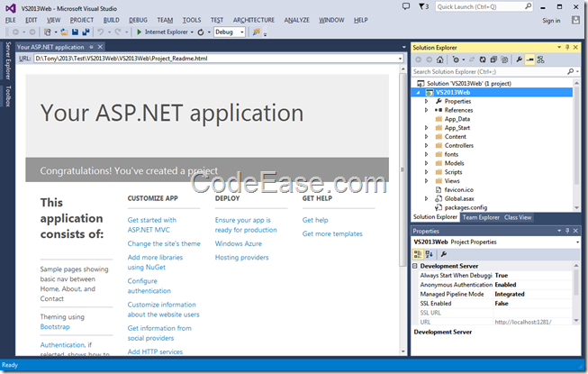Image resolution: width=588 pixels, height=374 pixels.
Task: Collapse the Development Server property category
Action: [x=415, y=266]
